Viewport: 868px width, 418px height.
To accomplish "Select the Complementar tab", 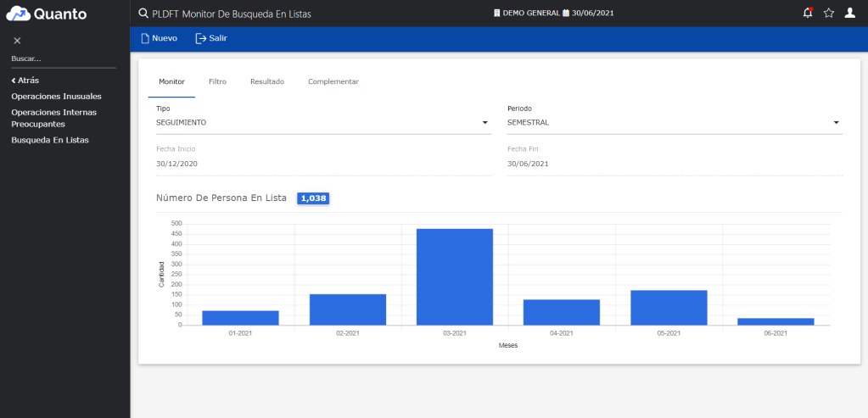I will pos(333,81).
